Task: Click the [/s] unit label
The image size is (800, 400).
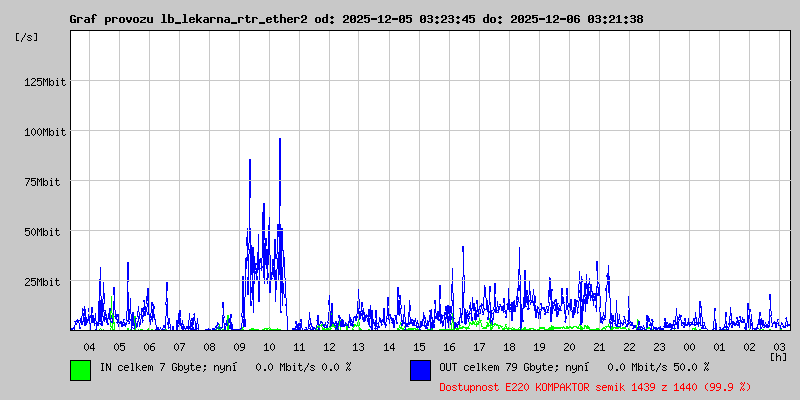Action: (x=27, y=37)
